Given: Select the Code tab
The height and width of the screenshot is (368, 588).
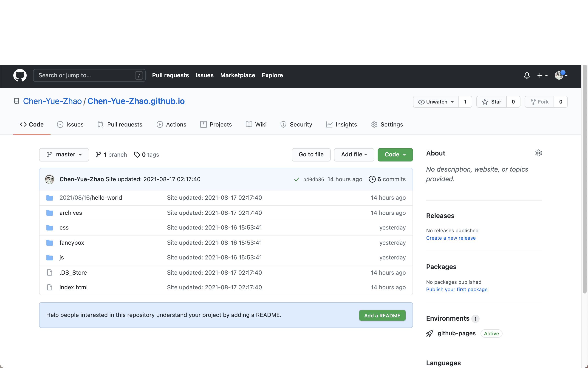Looking at the screenshot, I should [32, 124].
